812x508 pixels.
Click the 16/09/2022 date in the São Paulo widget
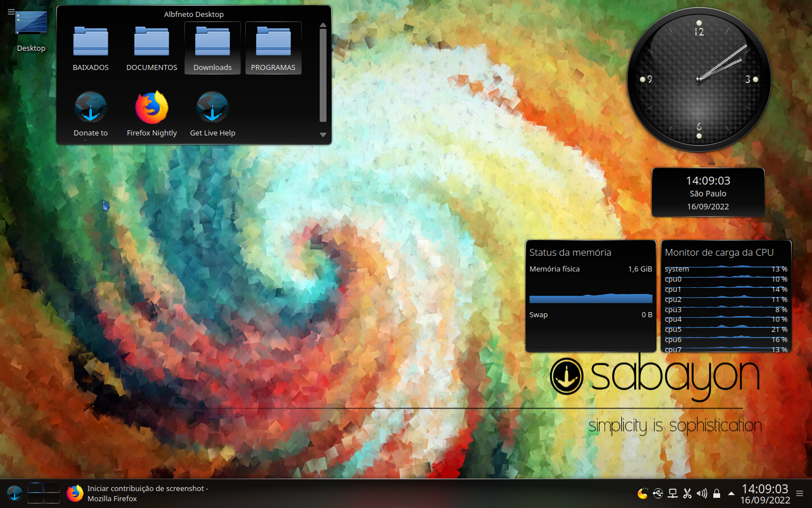[x=708, y=207]
